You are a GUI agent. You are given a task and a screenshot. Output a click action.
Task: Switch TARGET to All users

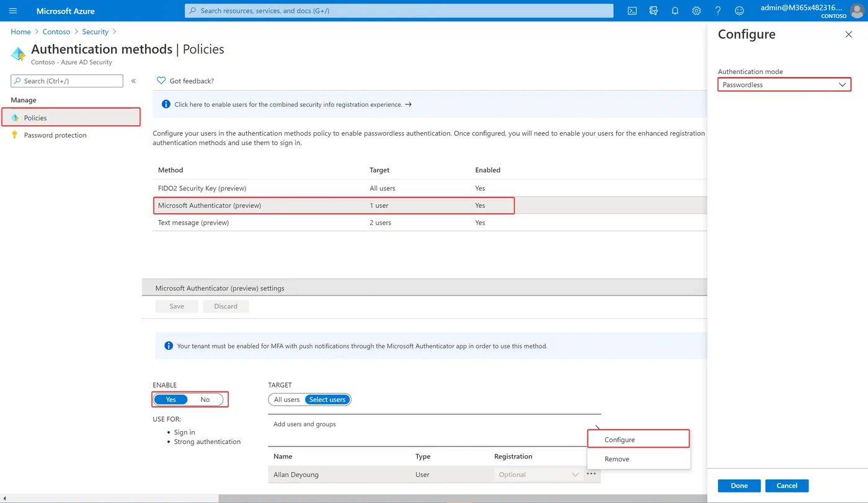click(x=287, y=399)
